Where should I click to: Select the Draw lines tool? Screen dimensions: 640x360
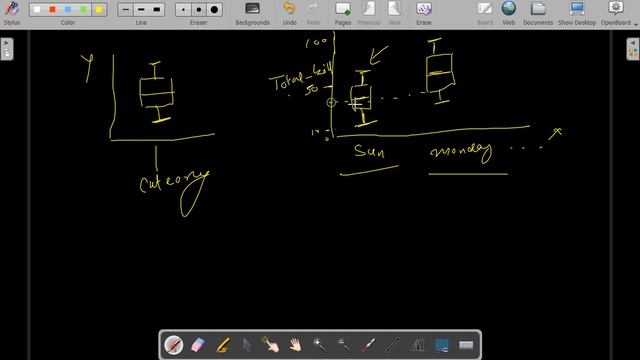click(x=393, y=345)
